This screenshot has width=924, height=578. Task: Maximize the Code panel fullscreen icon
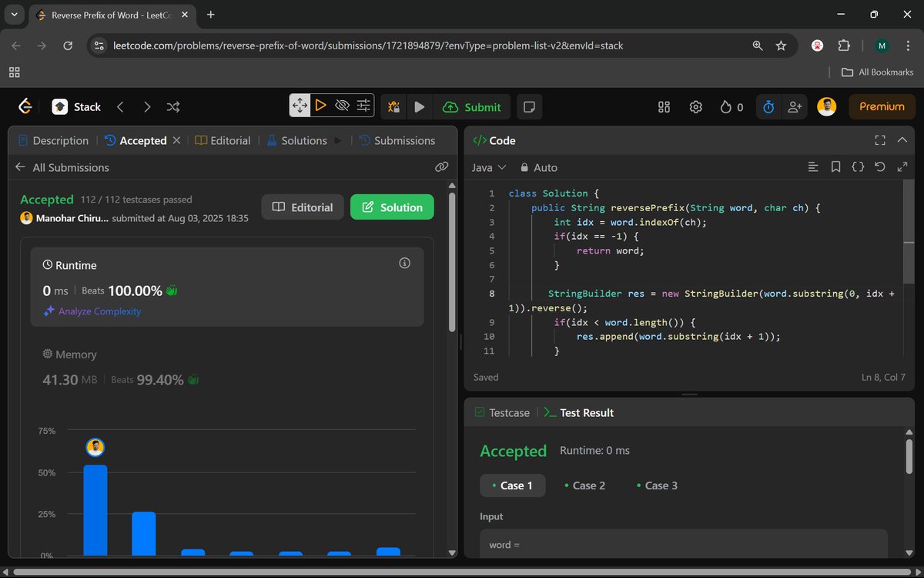[880, 140]
